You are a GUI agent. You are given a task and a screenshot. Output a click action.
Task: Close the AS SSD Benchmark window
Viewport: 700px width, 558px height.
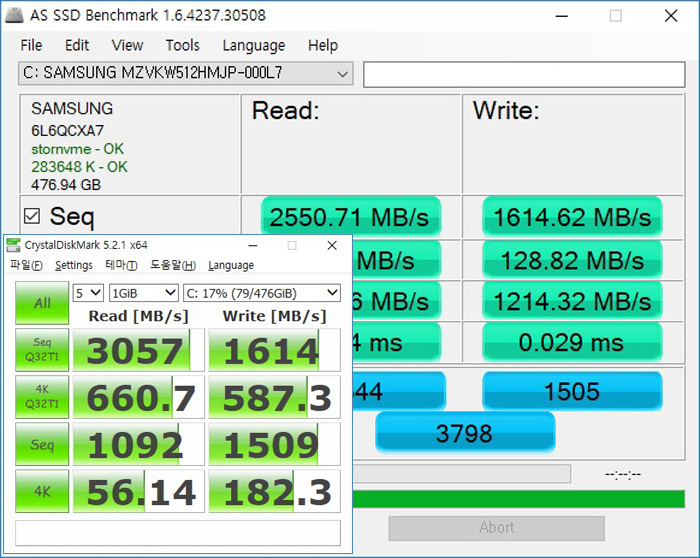click(671, 16)
